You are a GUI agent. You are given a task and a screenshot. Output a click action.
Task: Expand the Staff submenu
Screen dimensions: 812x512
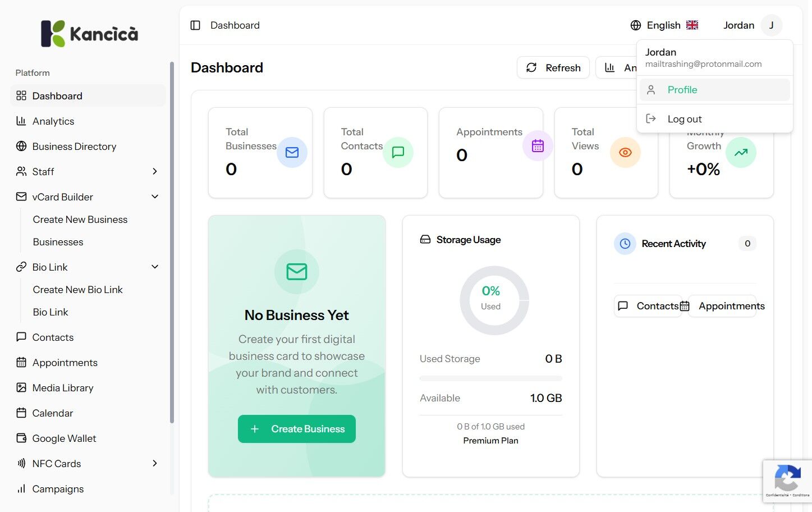pyautogui.click(x=155, y=171)
